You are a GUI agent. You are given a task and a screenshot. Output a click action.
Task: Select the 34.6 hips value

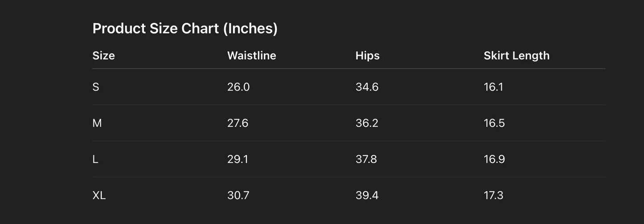pos(367,87)
